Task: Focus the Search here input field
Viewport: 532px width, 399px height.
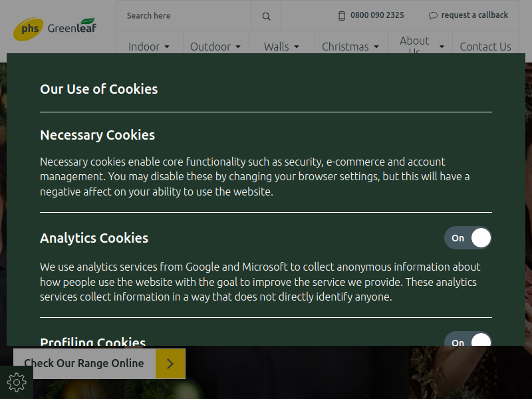Action: pyautogui.click(x=184, y=15)
